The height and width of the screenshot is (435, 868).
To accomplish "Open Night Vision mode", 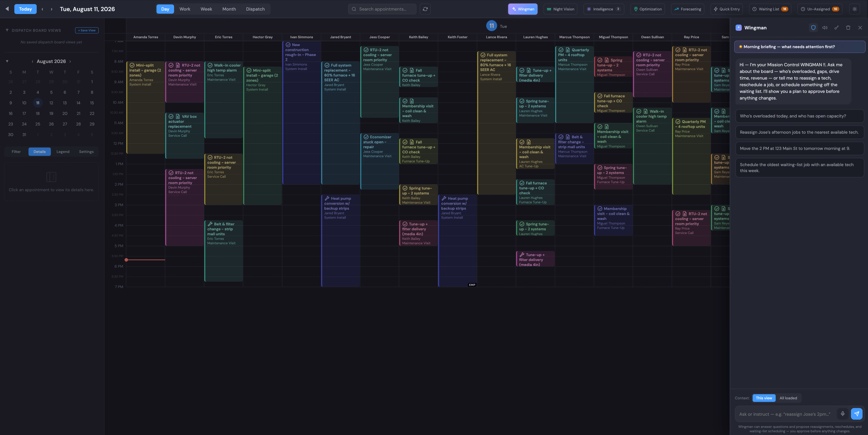I will pos(560,9).
